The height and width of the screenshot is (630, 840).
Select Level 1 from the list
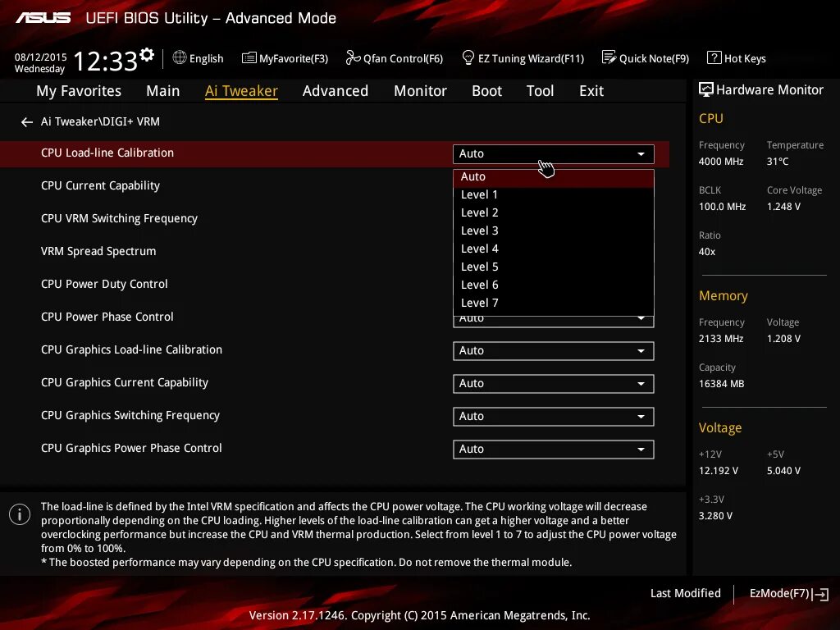pyautogui.click(x=554, y=195)
